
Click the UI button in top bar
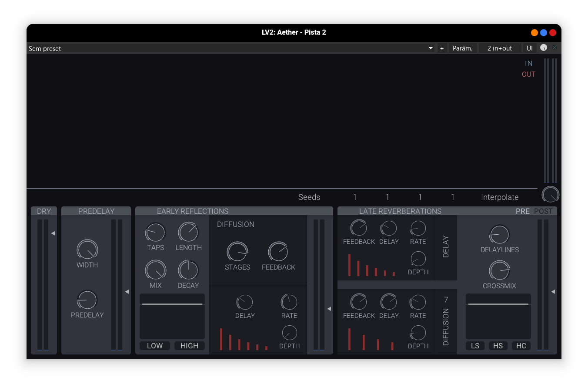[x=529, y=48]
